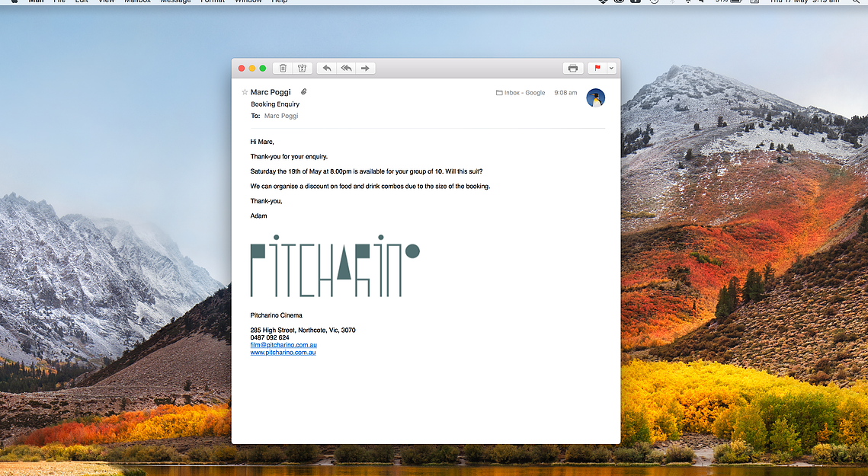
Task: Click the sign-off name Adam
Action: pyautogui.click(x=258, y=216)
